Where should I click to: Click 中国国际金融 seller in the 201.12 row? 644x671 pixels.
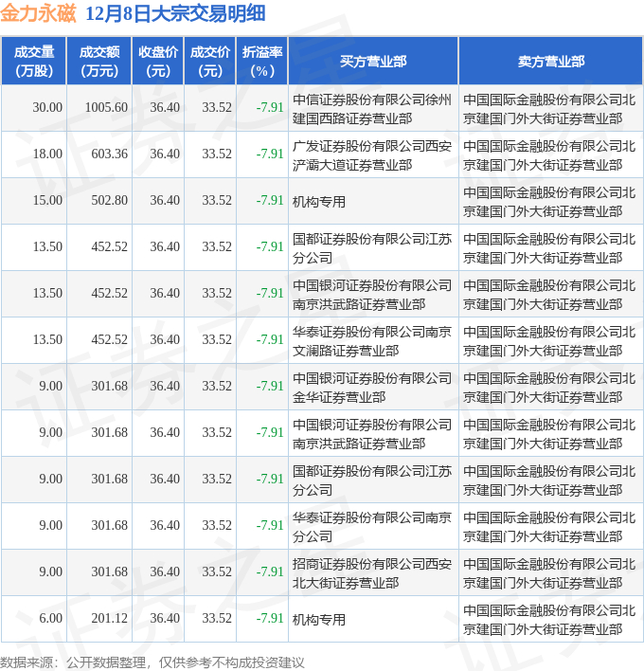click(x=549, y=619)
